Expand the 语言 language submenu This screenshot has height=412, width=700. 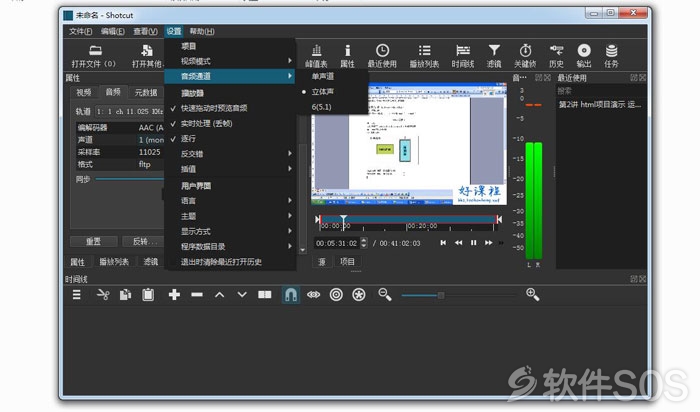point(230,200)
